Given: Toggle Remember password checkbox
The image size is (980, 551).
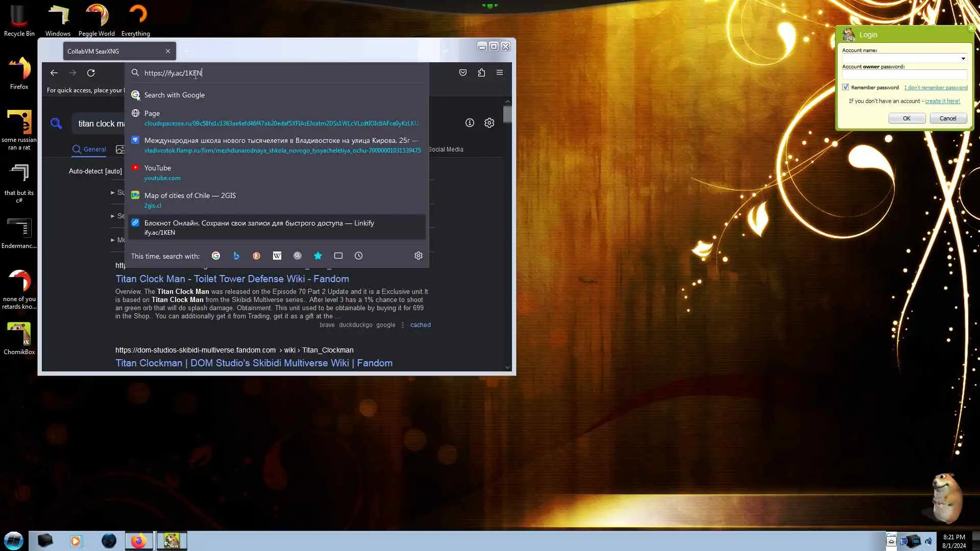Looking at the screenshot, I should [x=845, y=87].
